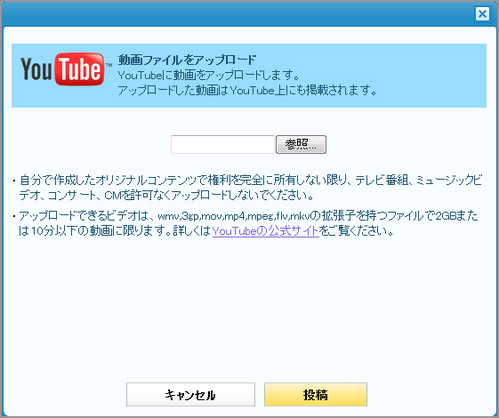Screen dimensions: 499x418
Task: Click the キャンセル button
Action: tap(190, 395)
